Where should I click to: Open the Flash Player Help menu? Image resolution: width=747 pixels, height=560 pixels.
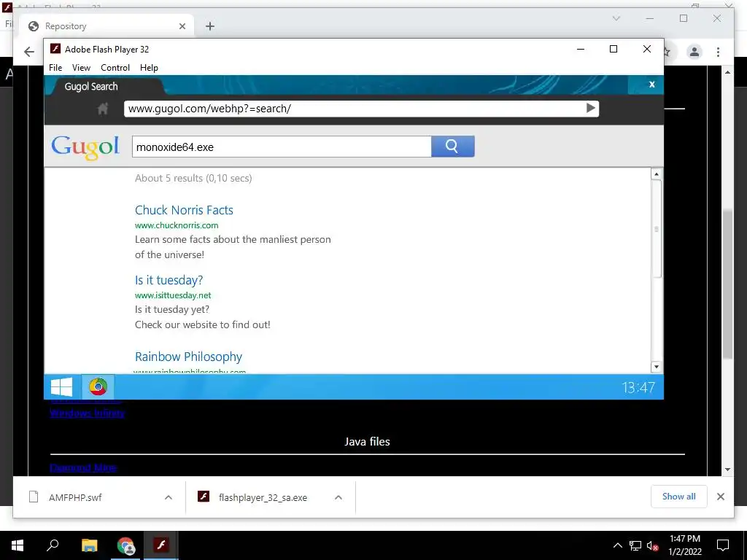click(x=149, y=68)
